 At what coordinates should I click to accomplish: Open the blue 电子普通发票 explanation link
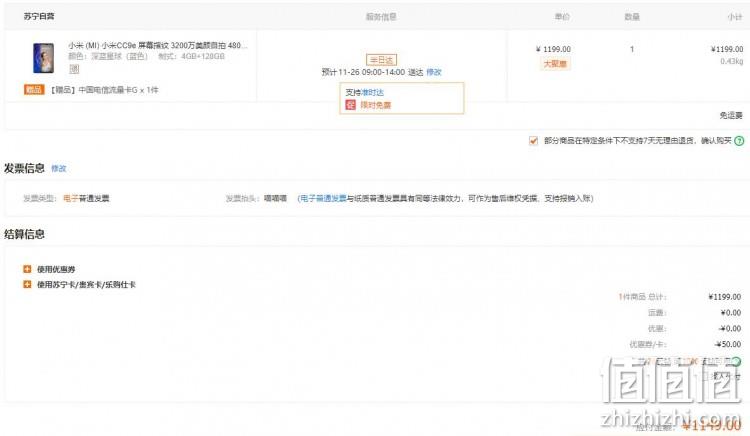click(x=323, y=198)
